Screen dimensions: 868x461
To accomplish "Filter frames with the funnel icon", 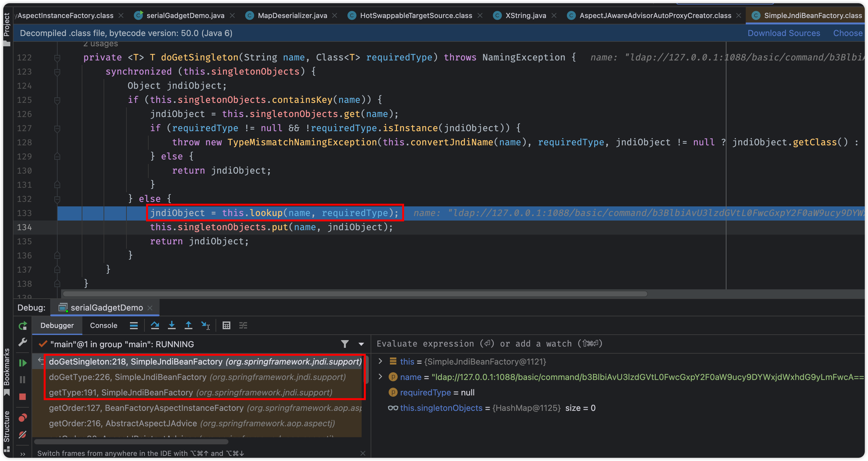I will (345, 344).
